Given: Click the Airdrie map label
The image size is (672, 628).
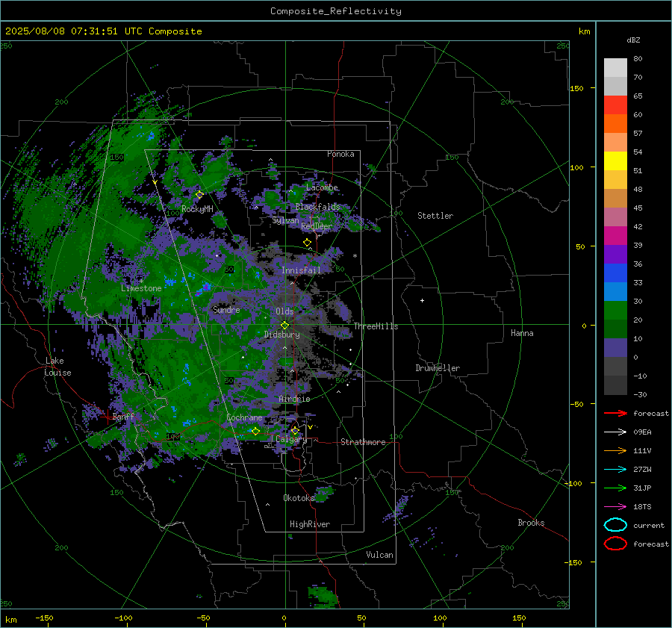Looking at the screenshot, I should coord(294,399).
